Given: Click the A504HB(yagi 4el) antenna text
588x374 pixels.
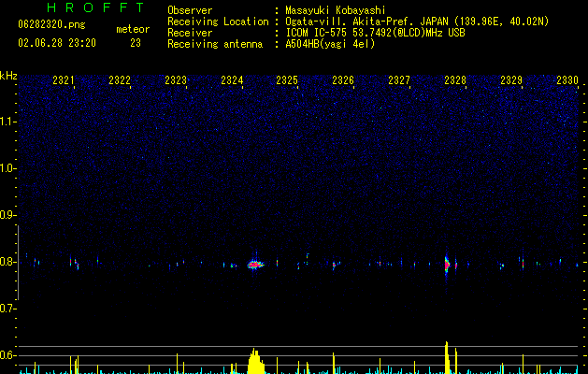Looking at the screenshot, I should (x=330, y=44).
